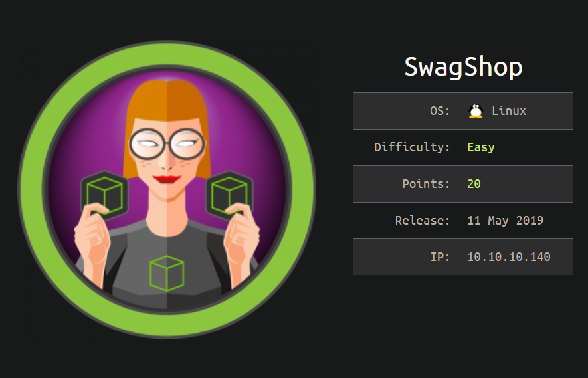
Task: Click the green cube held in right hand
Action: tap(229, 195)
